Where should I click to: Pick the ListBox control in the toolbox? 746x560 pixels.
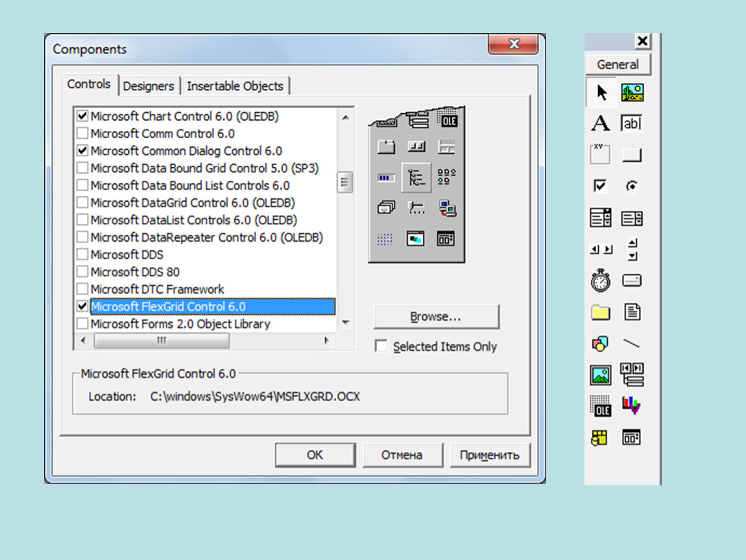point(632,218)
